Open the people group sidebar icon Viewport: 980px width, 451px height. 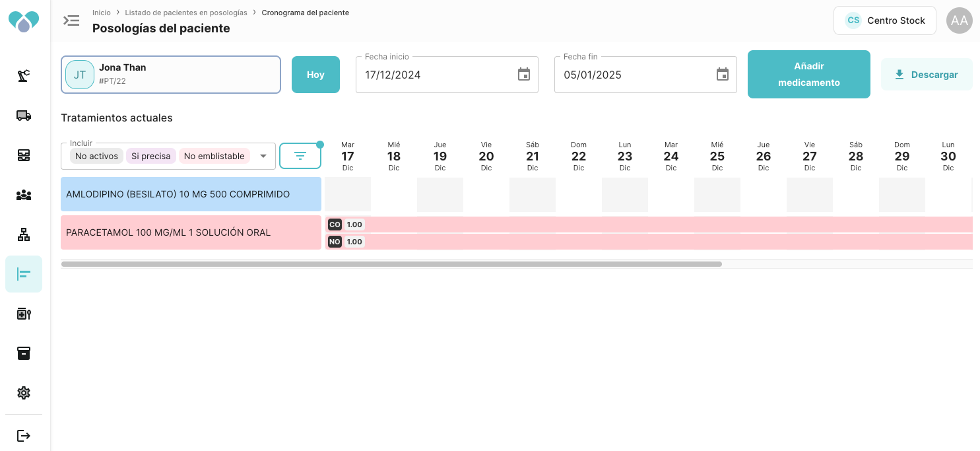click(x=24, y=195)
